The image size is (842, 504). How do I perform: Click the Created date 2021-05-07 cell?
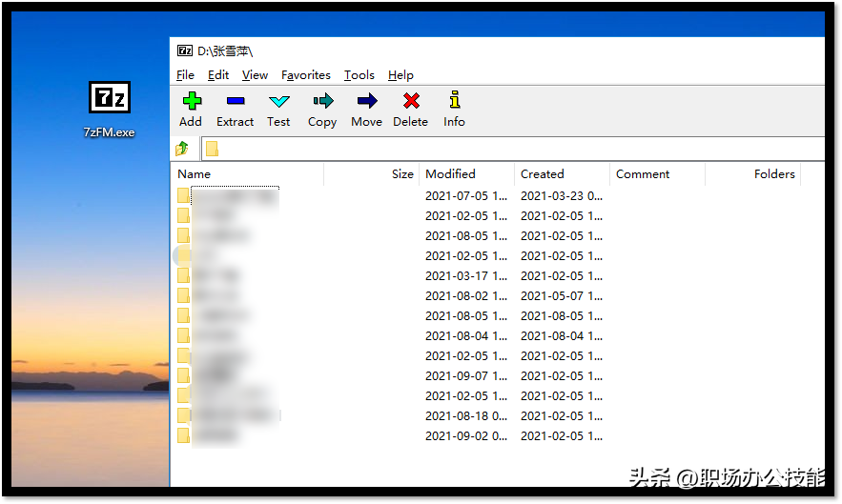click(561, 296)
